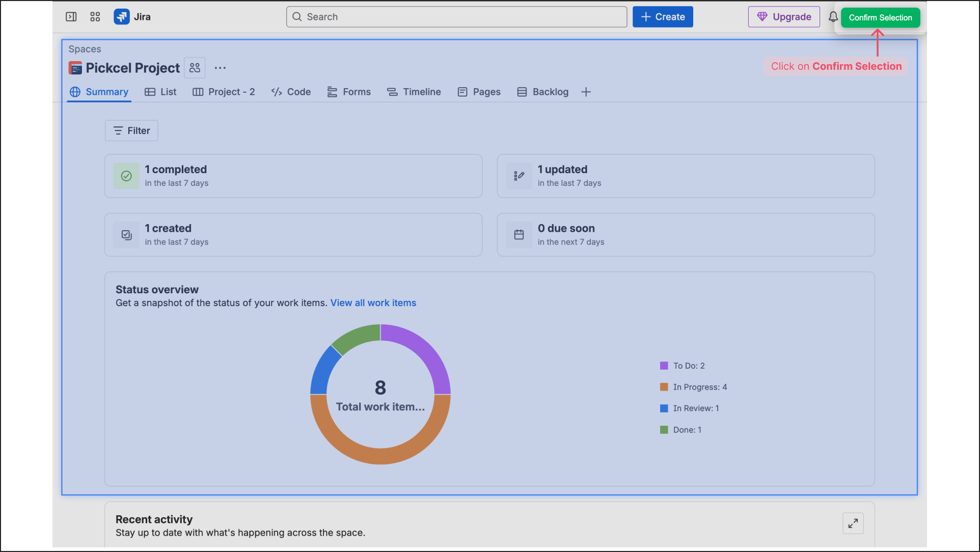Click the To Do purple legend swatch

tap(664, 366)
